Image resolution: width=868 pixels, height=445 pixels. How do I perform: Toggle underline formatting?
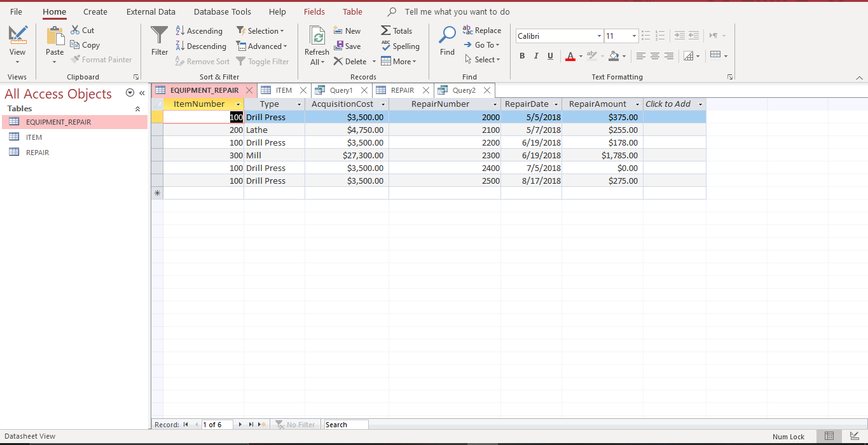pos(549,56)
